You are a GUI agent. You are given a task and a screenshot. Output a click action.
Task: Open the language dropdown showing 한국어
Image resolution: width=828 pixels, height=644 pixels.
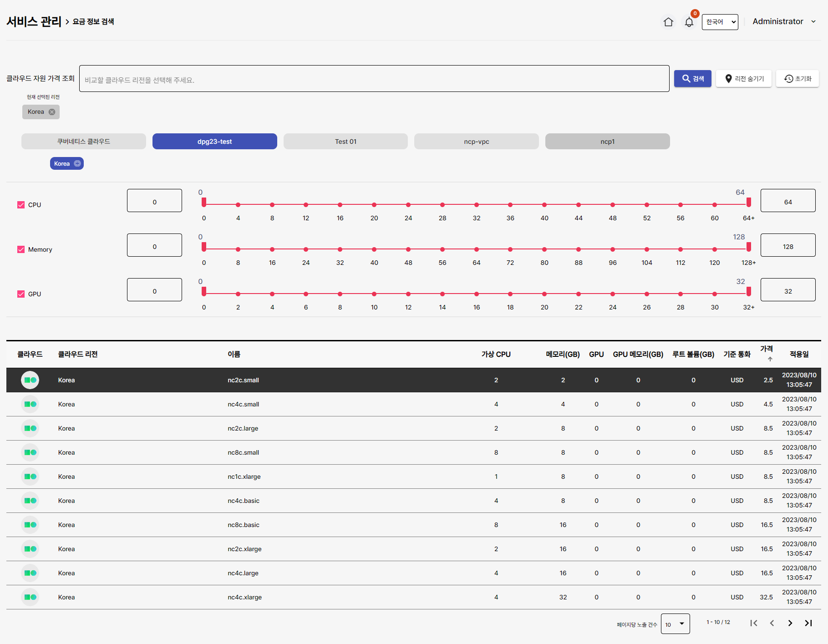click(720, 22)
